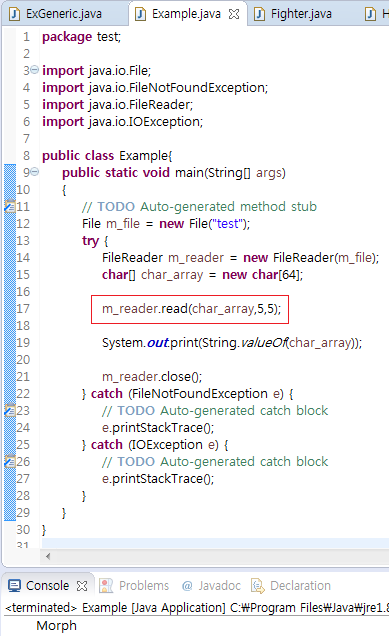Viewport: 389px width, 642px height.
Task: Click "catch (FileNotFoundException e)" line
Action: pyautogui.click(x=187, y=393)
